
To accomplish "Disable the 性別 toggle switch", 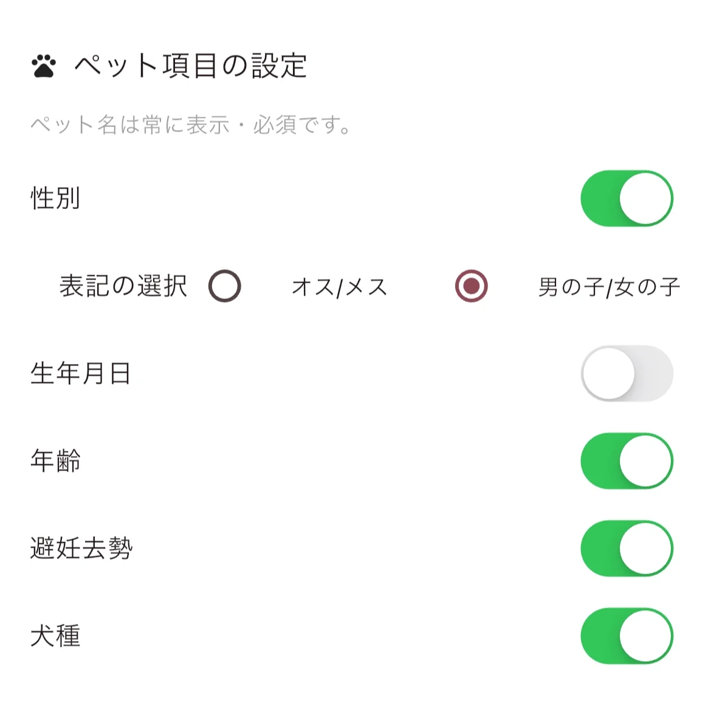I will pos(627,199).
